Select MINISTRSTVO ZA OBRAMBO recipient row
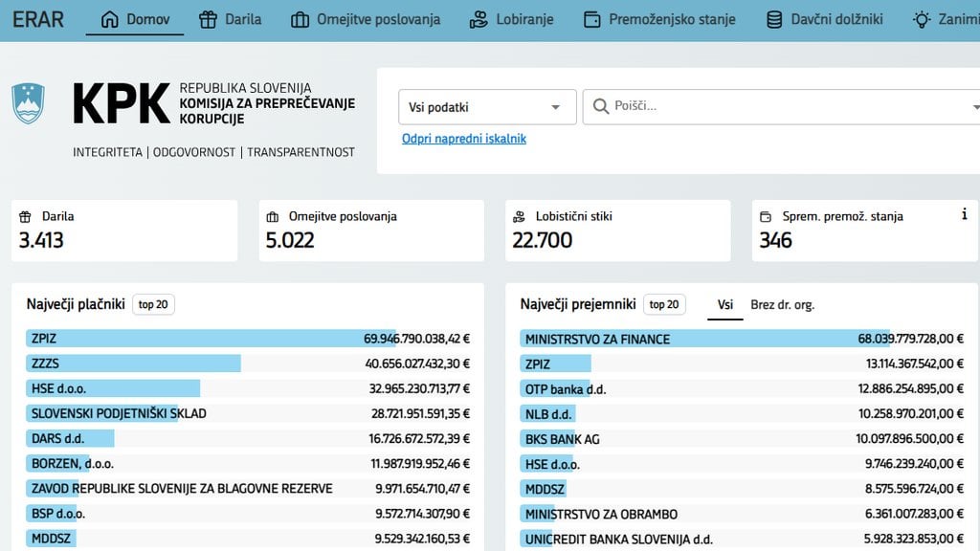 [x=742, y=514]
